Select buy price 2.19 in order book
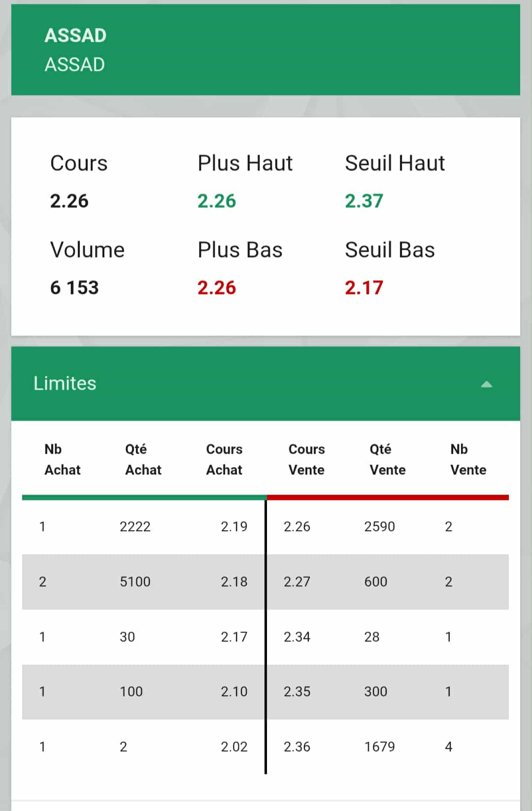Screen dimensions: 532x811 tap(234, 527)
